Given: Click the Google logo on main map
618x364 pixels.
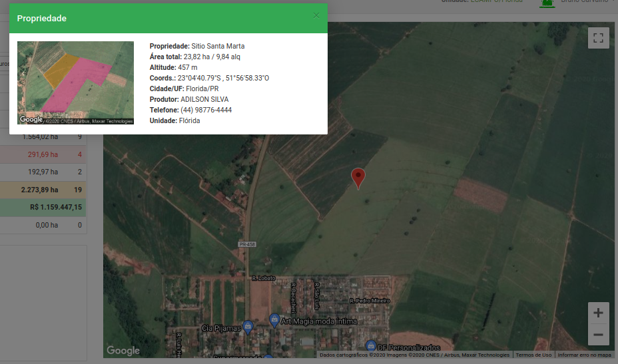Looking at the screenshot, I should click(x=123, y=350).
